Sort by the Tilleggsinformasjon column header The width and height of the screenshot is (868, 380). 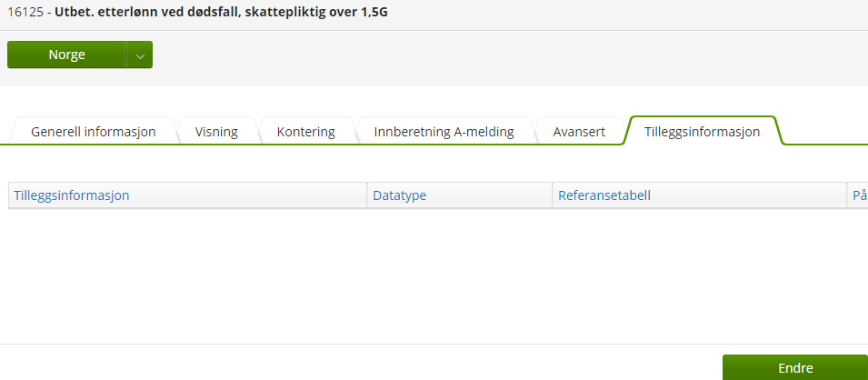pos(72,195)
